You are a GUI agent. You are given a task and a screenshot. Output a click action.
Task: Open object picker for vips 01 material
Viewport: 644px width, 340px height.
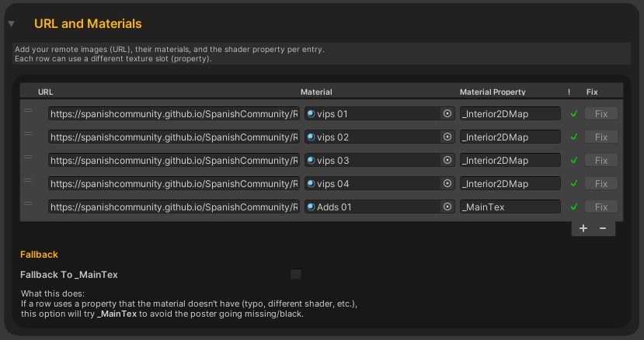(447, 113)
